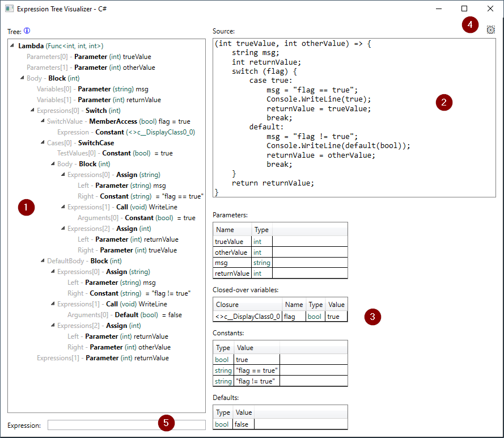Collapse the Cases[0] - SwitchCase node
The width and height of the screenshot is (504, 438).
tap(43, 143)
